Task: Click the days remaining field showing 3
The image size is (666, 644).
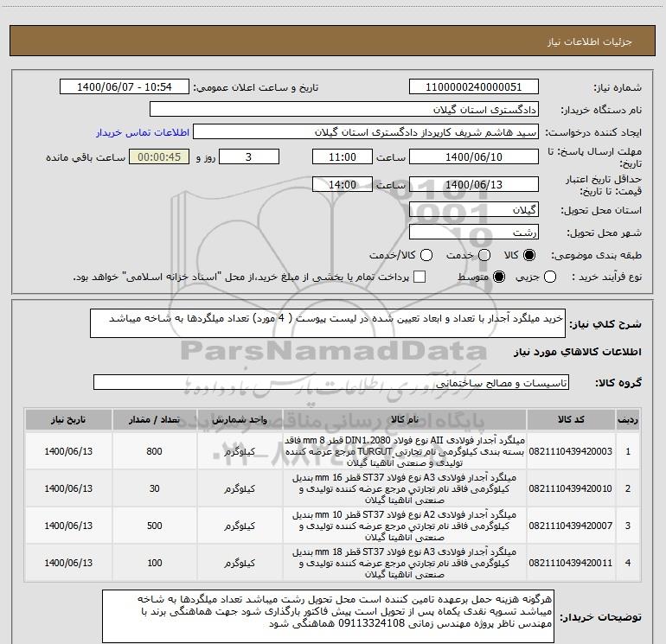Action: pos(249,156)
